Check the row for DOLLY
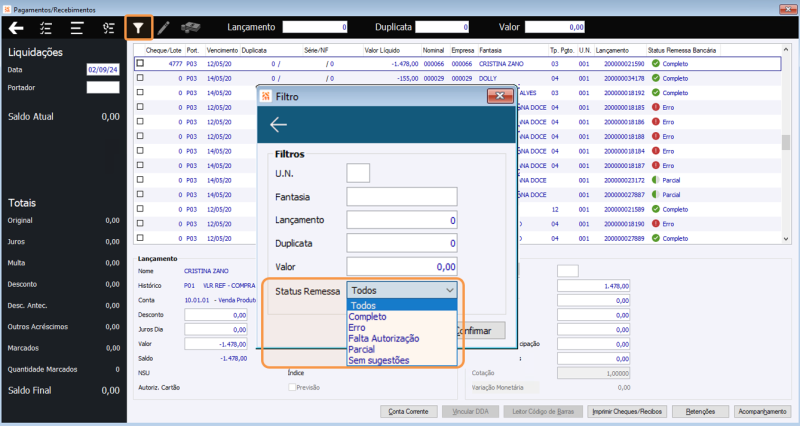 click(x=140, y=78)
